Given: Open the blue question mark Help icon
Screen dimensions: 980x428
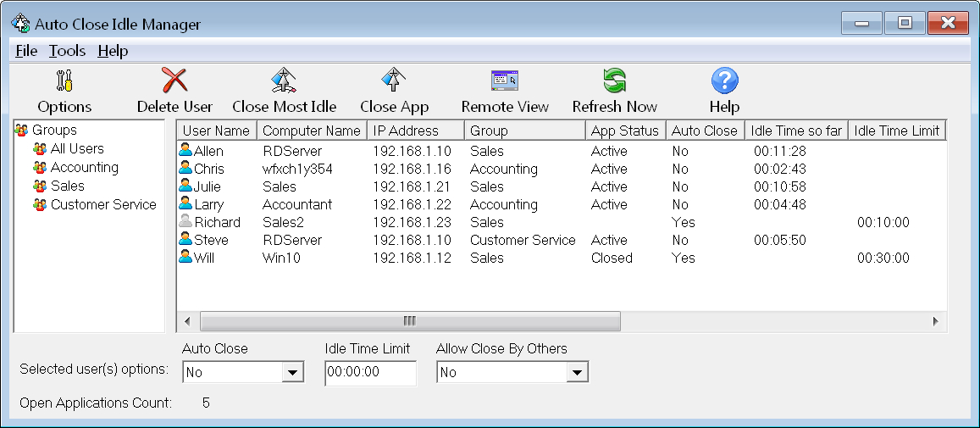Looking at the screenshot, I should [724, 81].
